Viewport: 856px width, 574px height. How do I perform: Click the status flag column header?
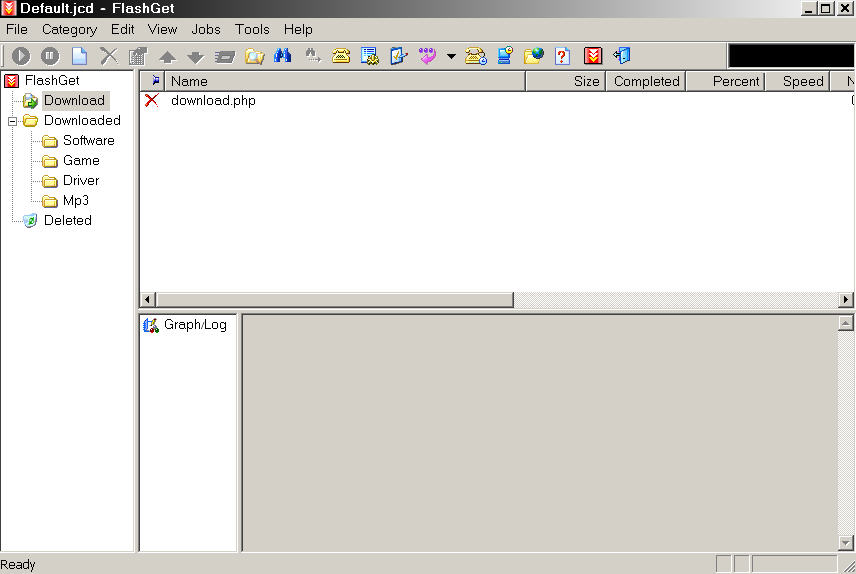(x=153, y=81)
